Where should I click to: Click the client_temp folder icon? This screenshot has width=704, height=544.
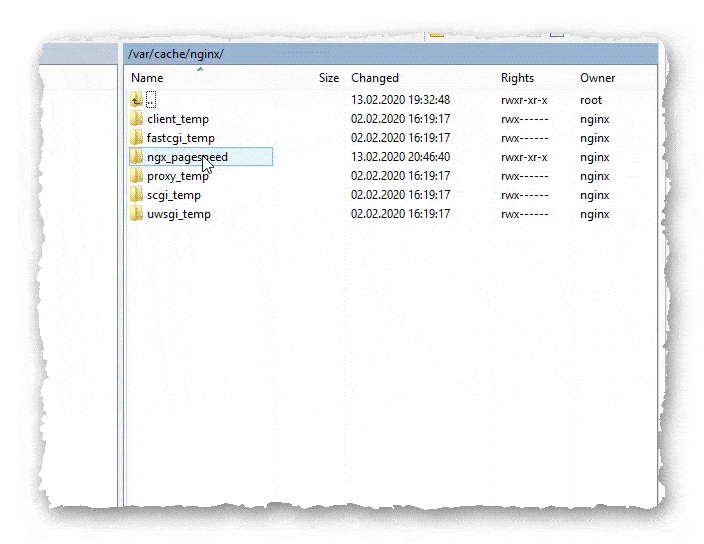click(x=137, y=119)
